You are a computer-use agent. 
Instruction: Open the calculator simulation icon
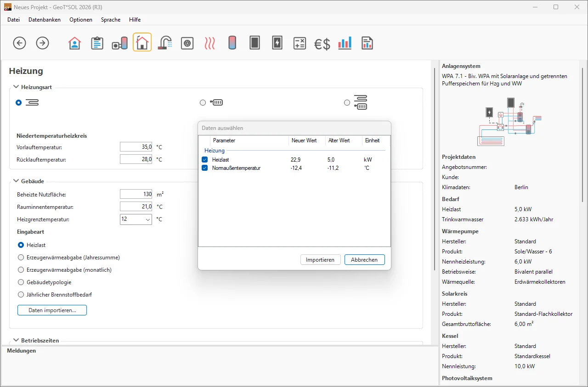300,43
